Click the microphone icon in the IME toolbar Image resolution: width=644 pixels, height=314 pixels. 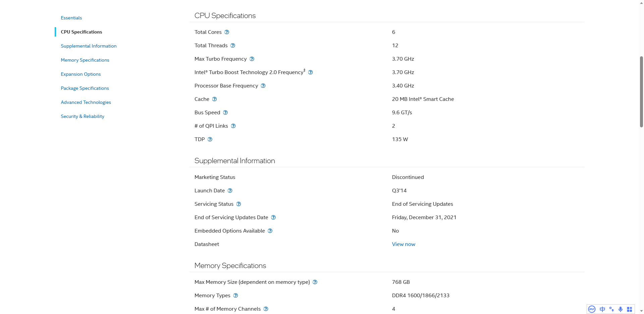621,309
